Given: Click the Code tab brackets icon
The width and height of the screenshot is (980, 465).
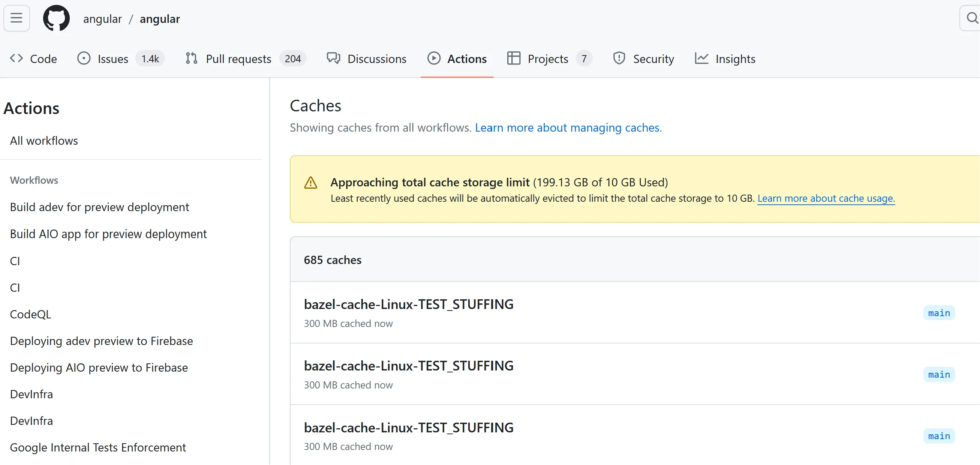Looking at the screenshot, I should 16,58.
